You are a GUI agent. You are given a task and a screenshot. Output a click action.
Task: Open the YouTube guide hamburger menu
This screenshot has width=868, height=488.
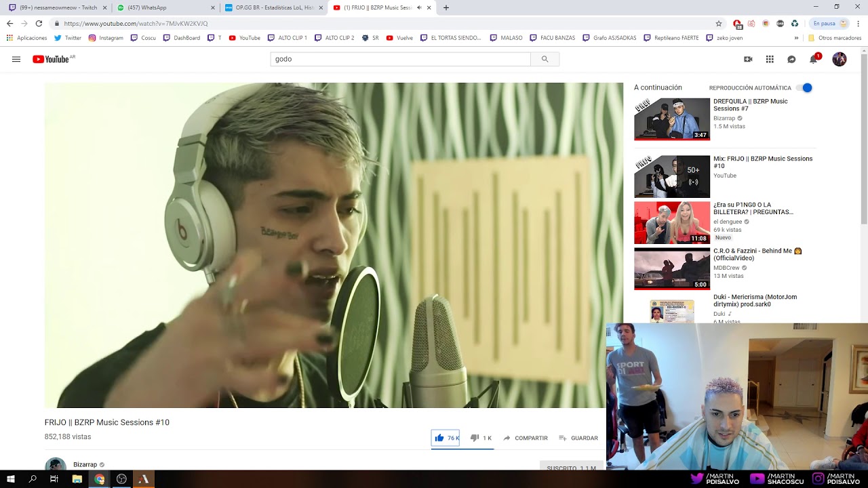(16, 59)
